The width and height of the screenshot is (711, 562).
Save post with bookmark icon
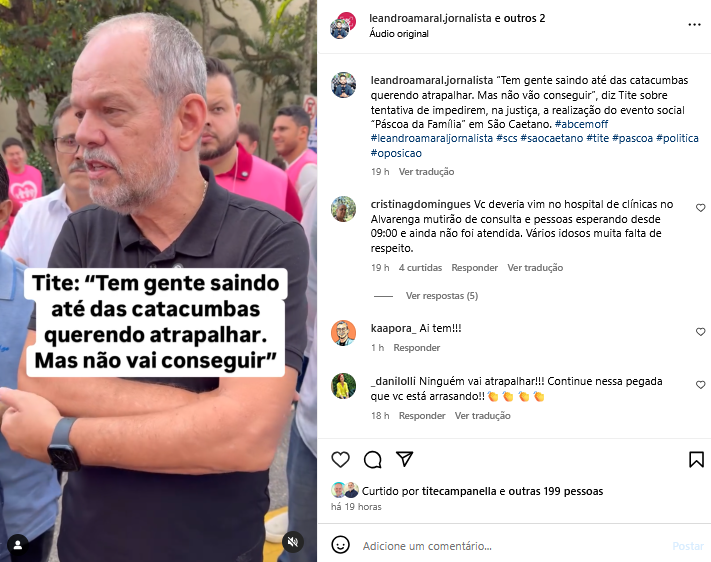(696, 459)
